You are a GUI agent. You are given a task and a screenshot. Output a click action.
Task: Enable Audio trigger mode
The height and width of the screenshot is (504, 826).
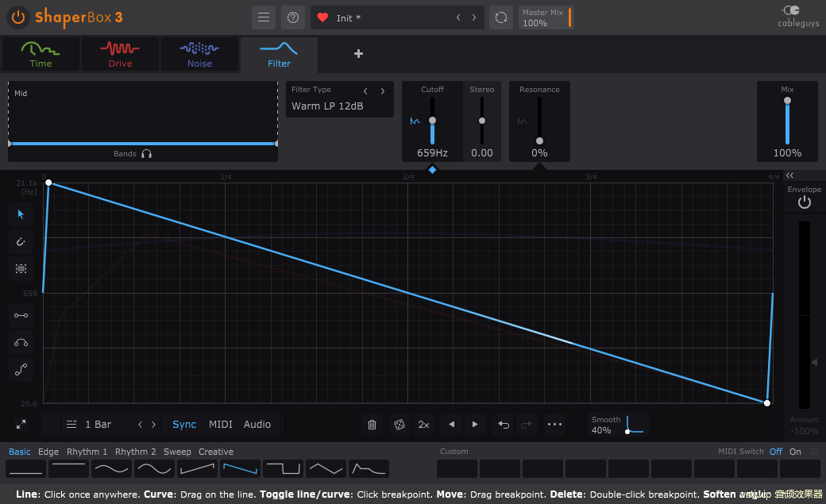point(257,425)
